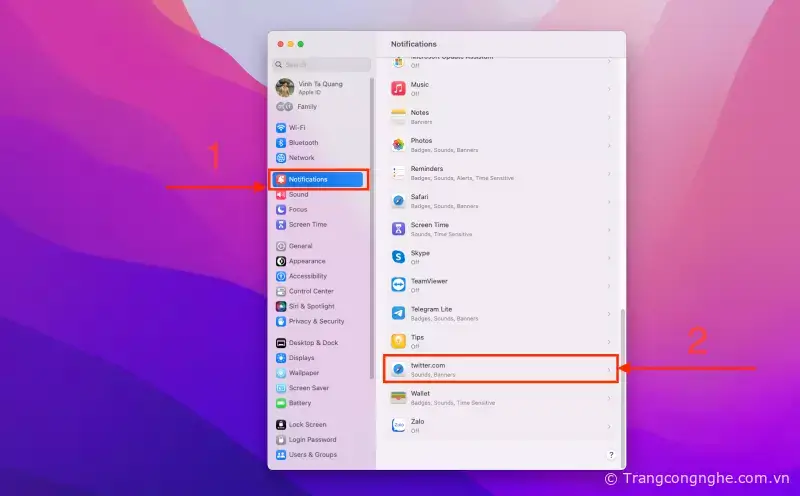
Task: Click the Wi-Fi icon in sidebar
Action: point(281,128)
